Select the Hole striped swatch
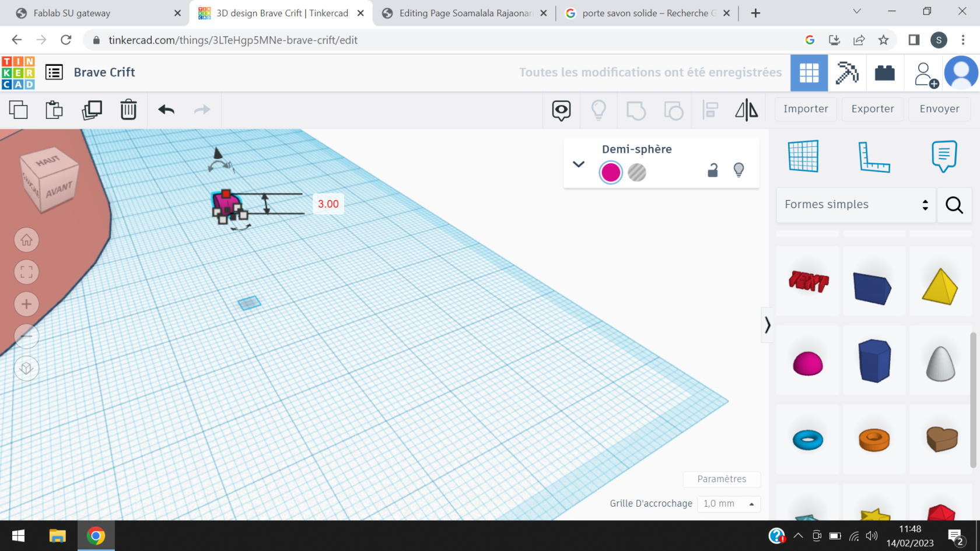Screen dimensions: 980x551 (x=637, y=173)
